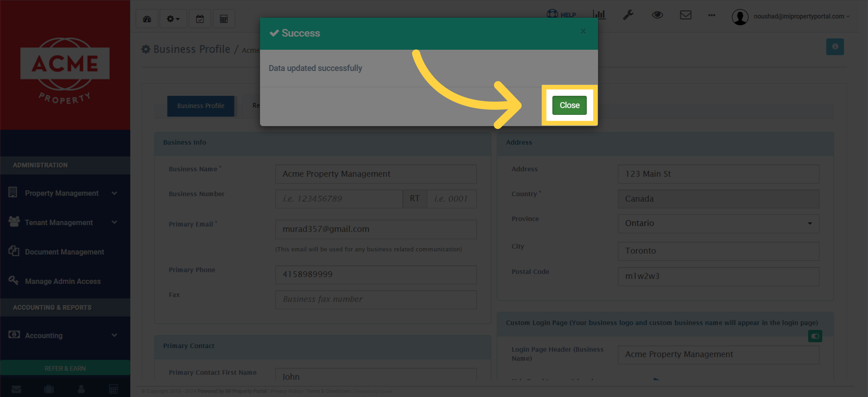868x397 pixels.
Task: Open the Terms & Conditions footer link
Action: coord(328,391)
